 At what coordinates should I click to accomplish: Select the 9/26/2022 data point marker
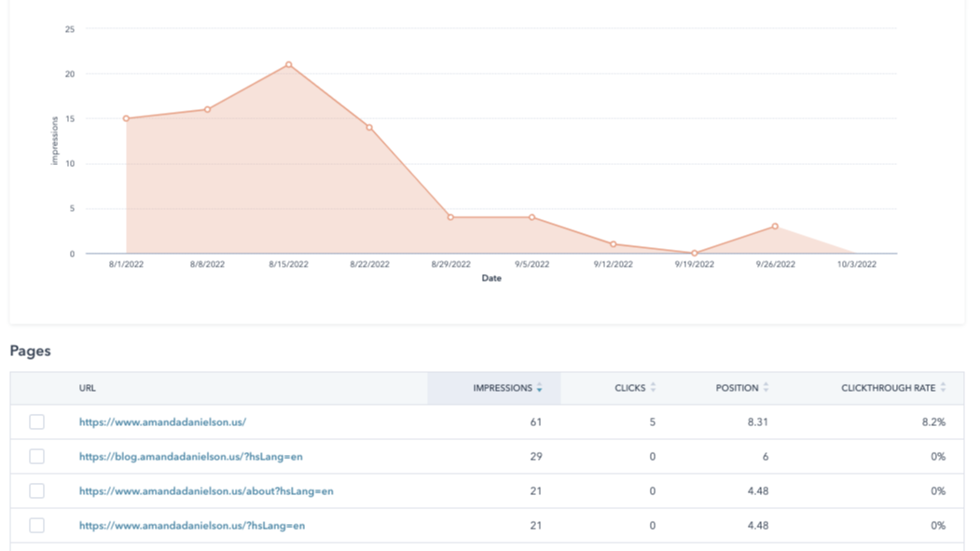775,227
